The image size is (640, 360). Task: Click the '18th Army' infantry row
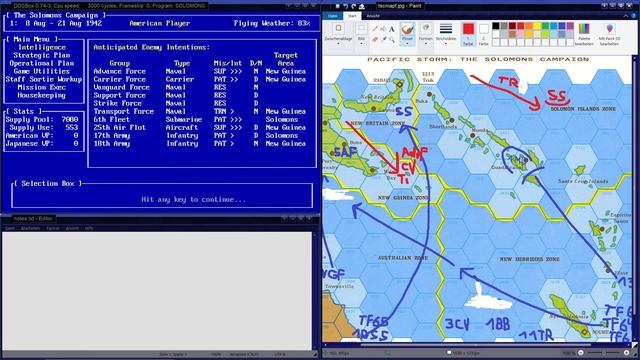point(200,144)
